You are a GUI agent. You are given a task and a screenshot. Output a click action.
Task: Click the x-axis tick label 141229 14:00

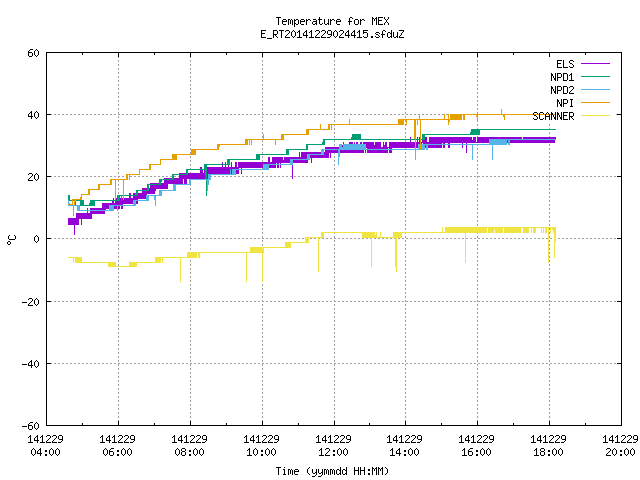tap(404, 446)
